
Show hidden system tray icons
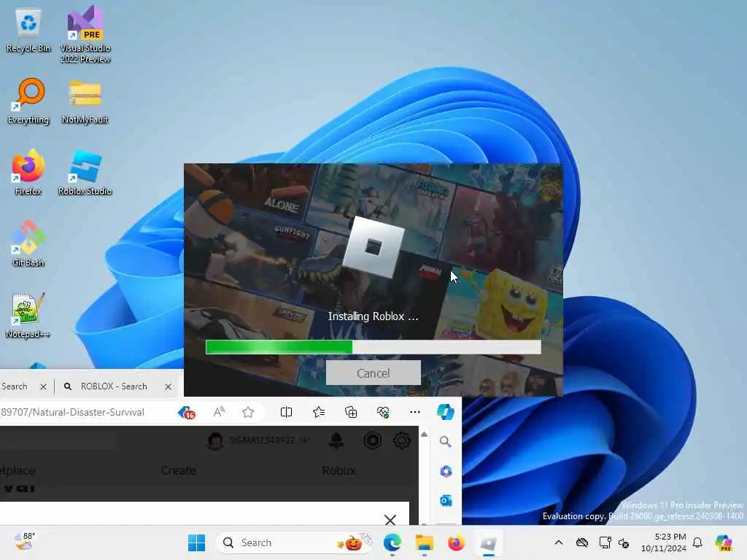click(559, 542)
